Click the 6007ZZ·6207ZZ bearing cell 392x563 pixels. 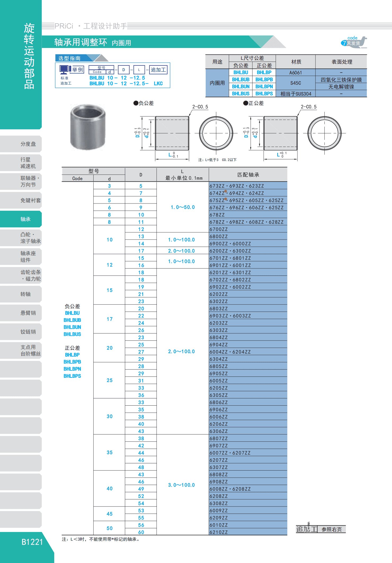[248, 453]
